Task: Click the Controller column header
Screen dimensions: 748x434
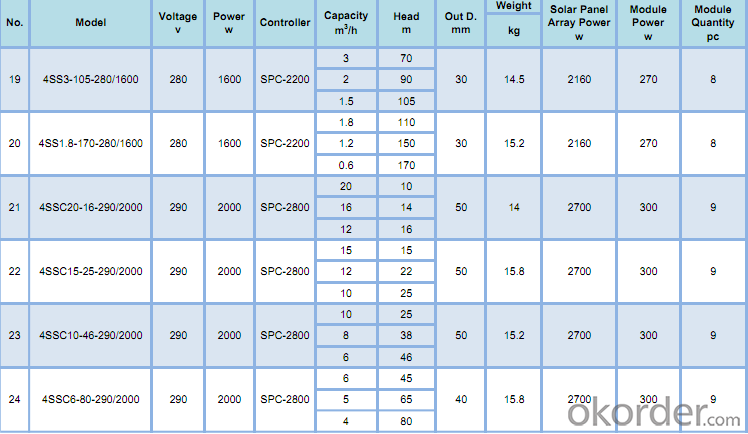Action: (x=285, y=22)
